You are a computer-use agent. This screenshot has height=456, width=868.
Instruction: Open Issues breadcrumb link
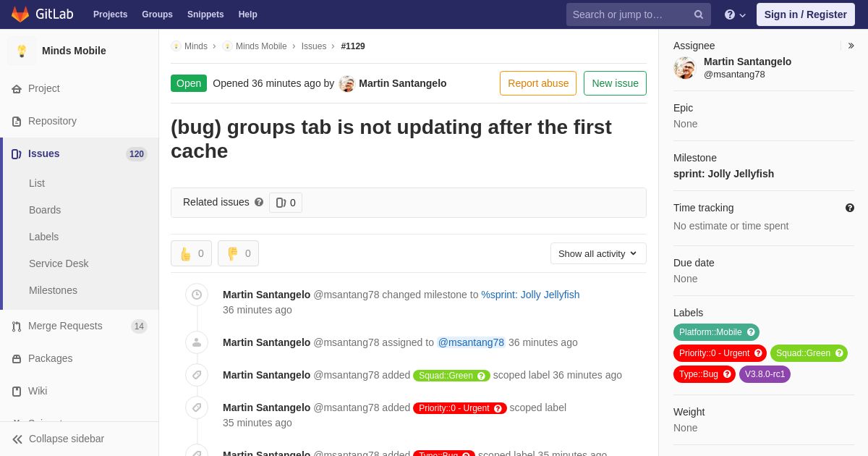tap(314, 46)
